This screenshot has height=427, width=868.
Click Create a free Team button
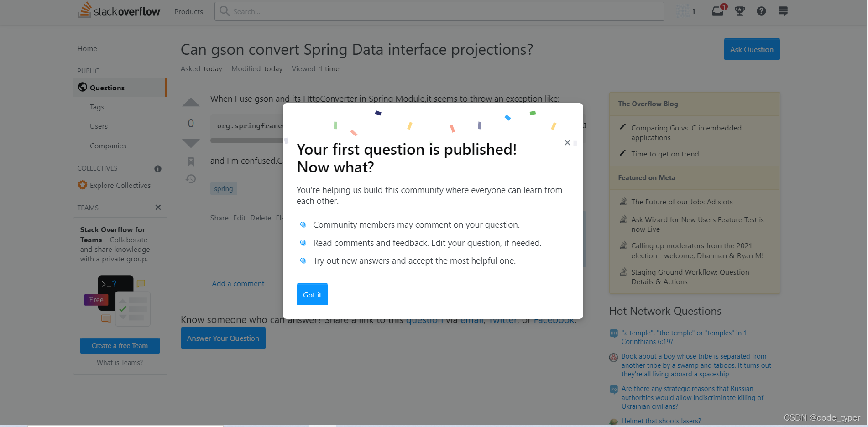click(120, 346)
